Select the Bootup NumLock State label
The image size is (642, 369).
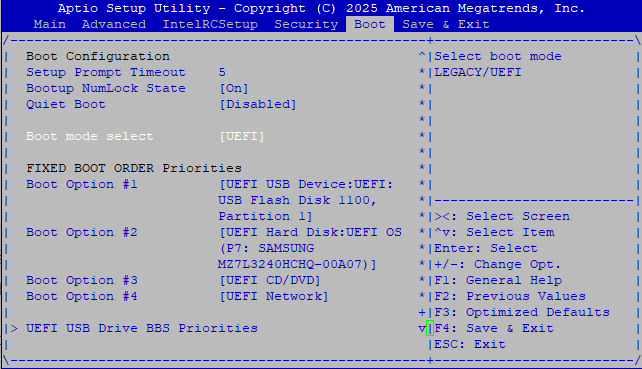tap(106, 88)
